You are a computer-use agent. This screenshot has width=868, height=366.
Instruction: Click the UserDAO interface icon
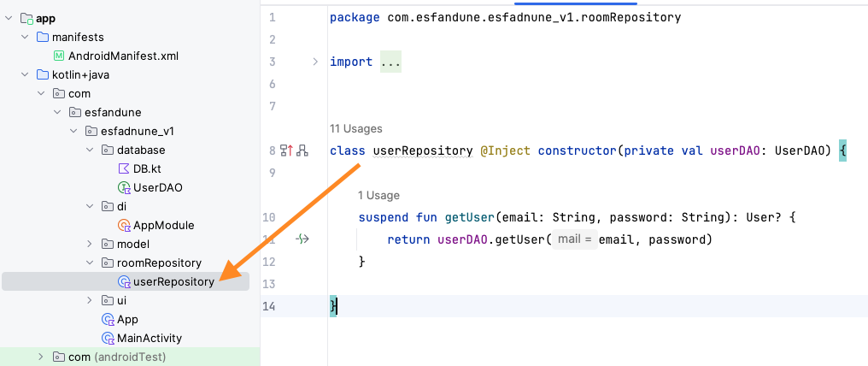click(x=123, y=188)
